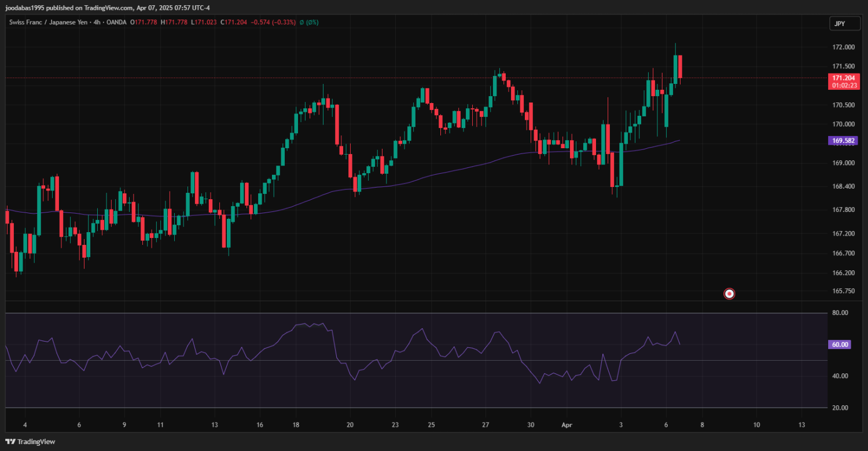The image size is (868, 451).
Task: Click the 18 date on time axis
Action: (x=296, y=424)
